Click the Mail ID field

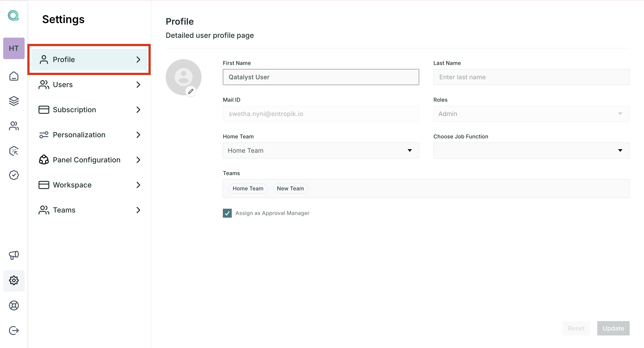[321, 114]
